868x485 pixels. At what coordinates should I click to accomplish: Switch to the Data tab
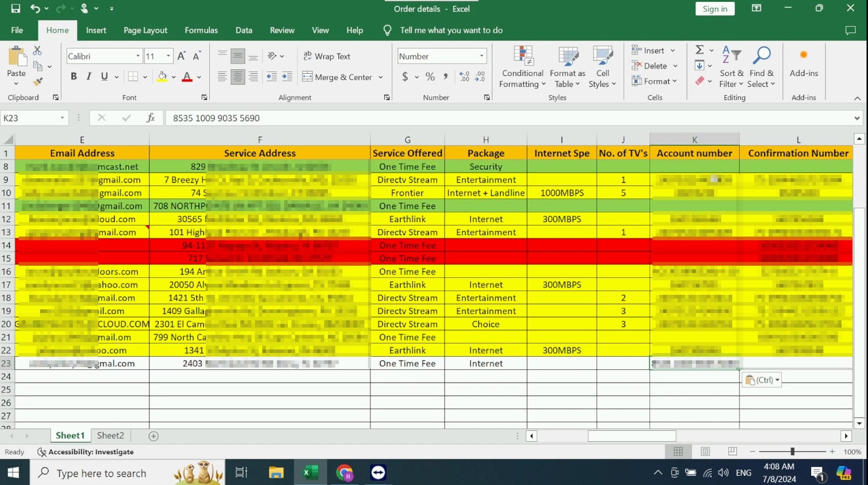coord(244,30)
